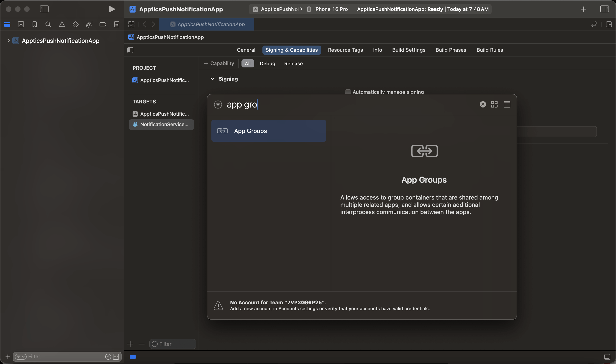The width and height of the screenshot is (616, 364).
Task: Click the + Capability button
Action: (x=219, y=64)
